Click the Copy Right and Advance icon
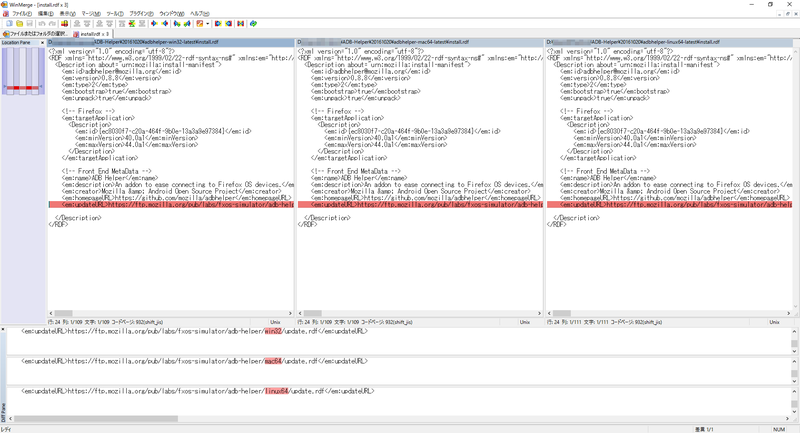The width and height of the screenshot is (800, 433). (177, 23)
